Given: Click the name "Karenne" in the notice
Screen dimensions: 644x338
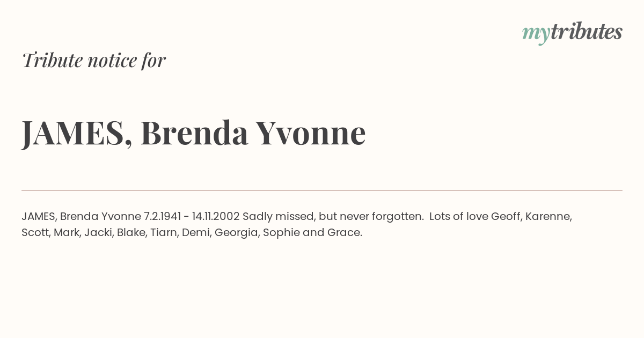Looking at the screenshot, I should [x=548, y=216].
